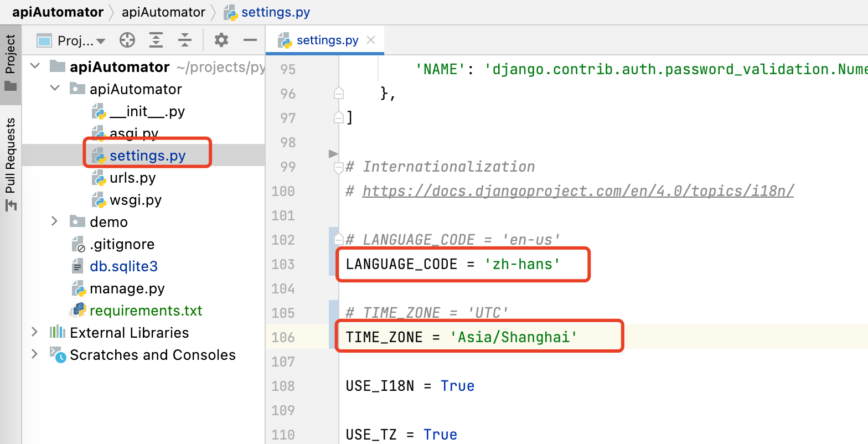The image size is (868, 444).
Task: Click line number 108 in gutter
Action: [283, 386]
